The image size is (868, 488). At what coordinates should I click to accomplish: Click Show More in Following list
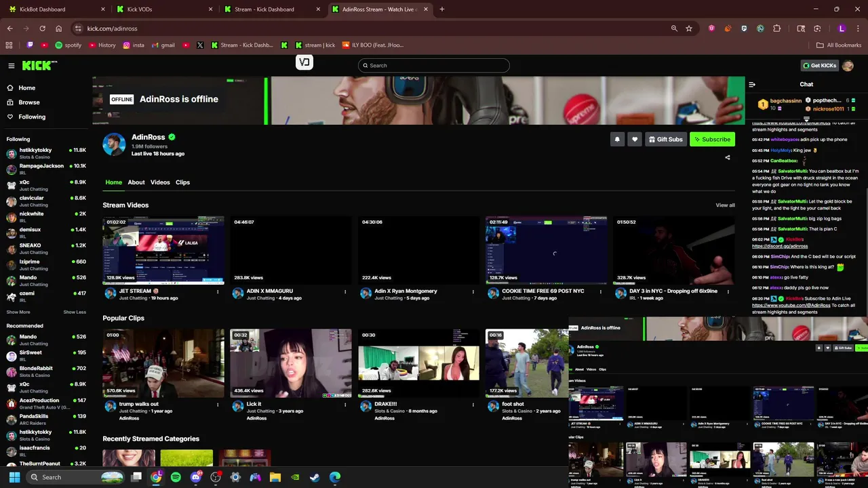[x=18, y=312]
